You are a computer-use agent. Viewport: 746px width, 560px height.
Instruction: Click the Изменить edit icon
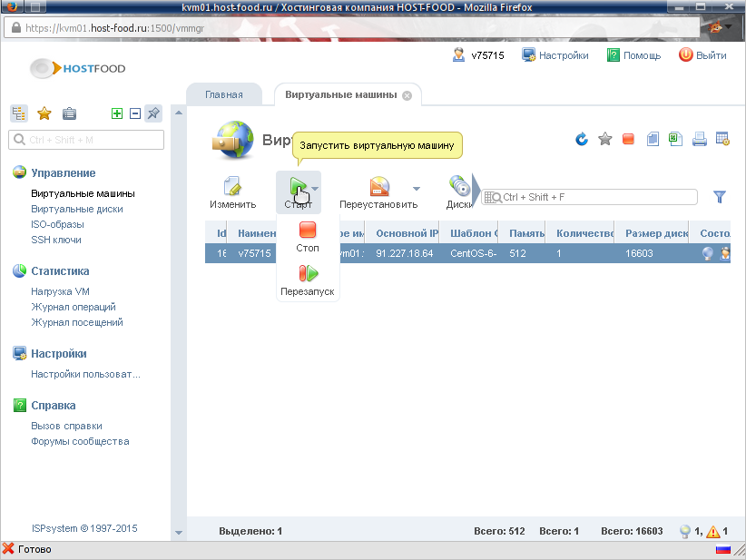click(231, 187)
